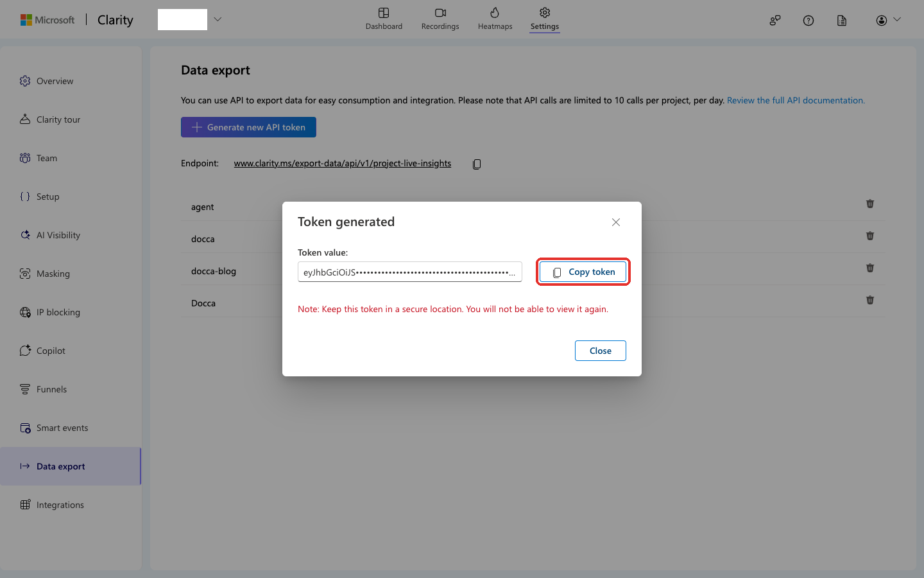Open IP blocking in sidebar

[71, 312]
